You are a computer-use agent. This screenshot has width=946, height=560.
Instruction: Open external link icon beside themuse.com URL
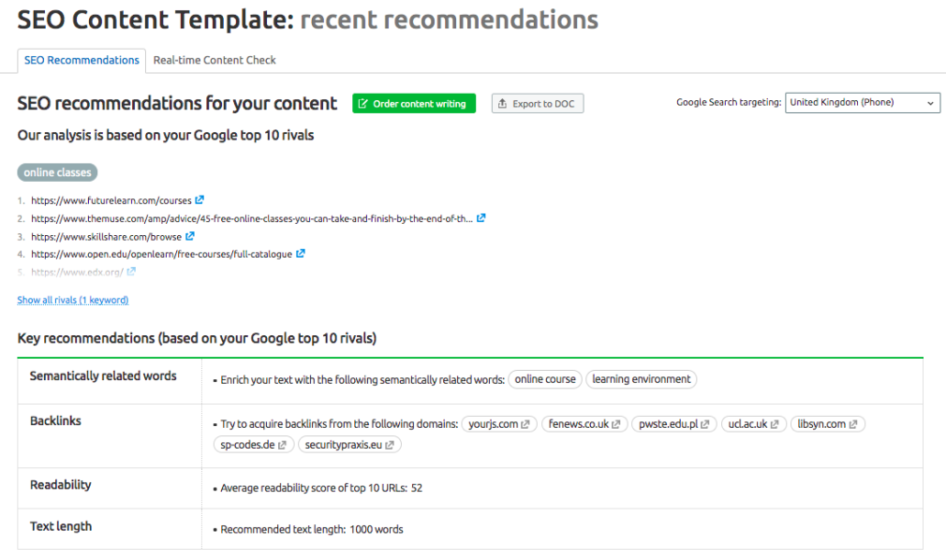481,218
